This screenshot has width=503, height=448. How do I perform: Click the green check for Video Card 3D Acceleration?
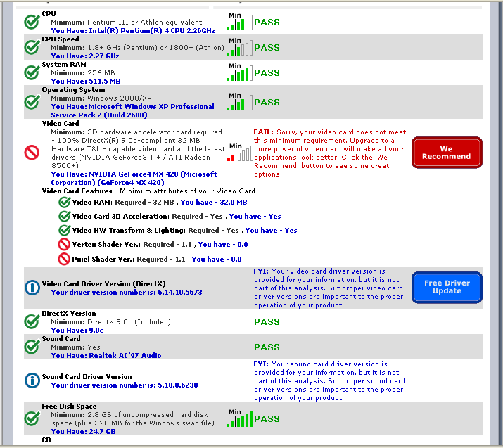coord(65,217)
